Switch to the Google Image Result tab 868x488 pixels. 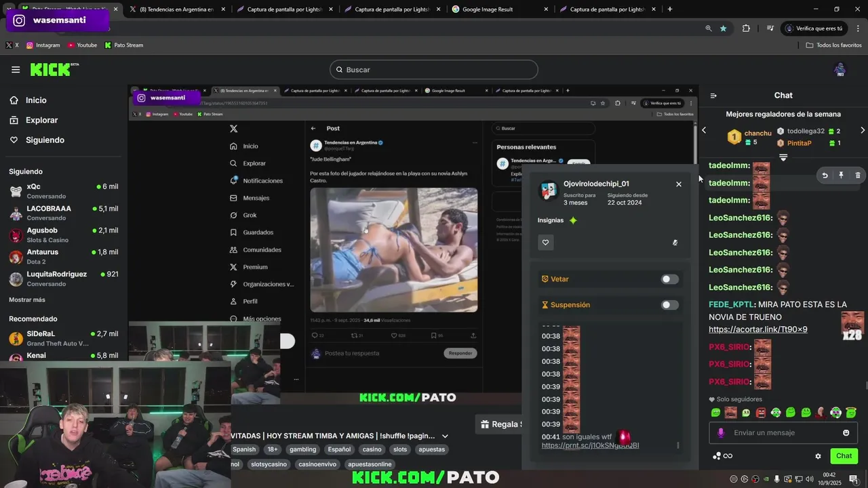(499, 9)
